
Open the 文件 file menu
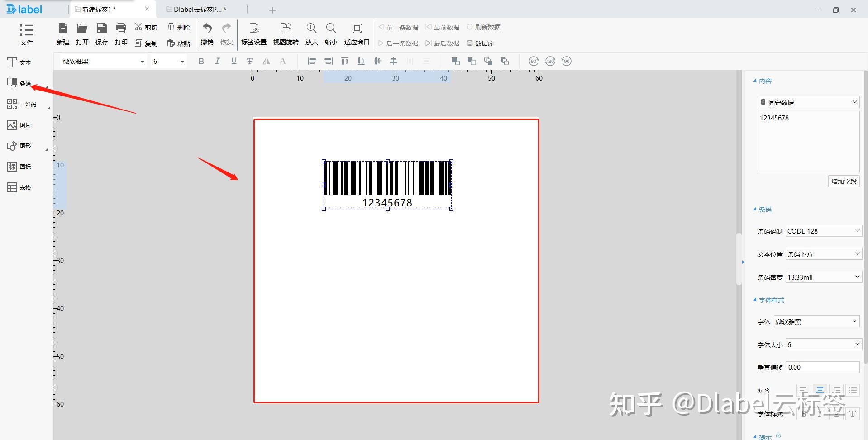[26, 34]
